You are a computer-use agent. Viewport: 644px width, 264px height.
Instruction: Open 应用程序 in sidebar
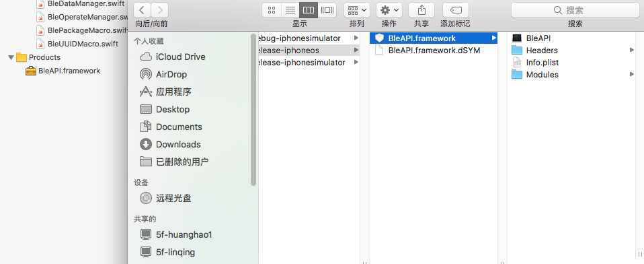pos(165,92)
